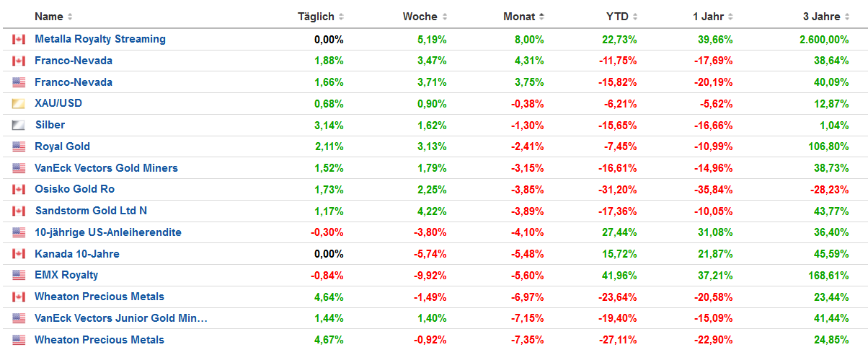The image size is (868, 355).
Task: Click the US flag beside 10-jährige US-Anleiherendite
Action: click(x=19, y=232)
